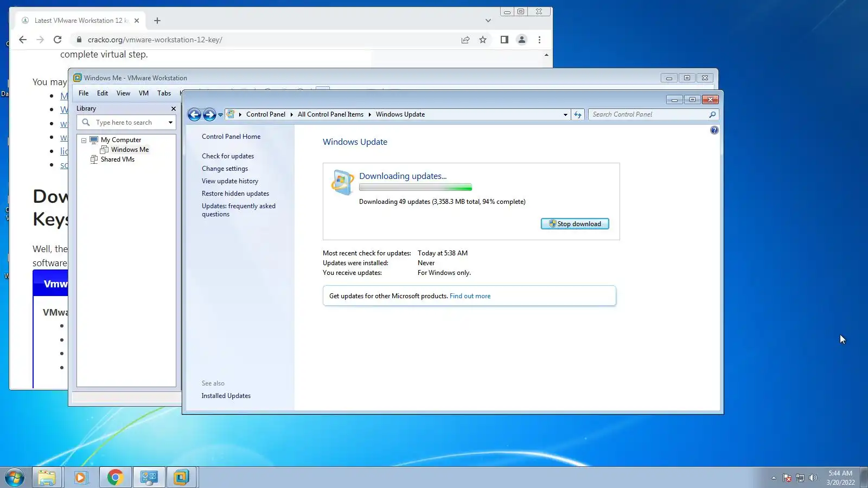Expand the arrow after All Control Panel Items
868x488 pixels.
tap(369, 114)
